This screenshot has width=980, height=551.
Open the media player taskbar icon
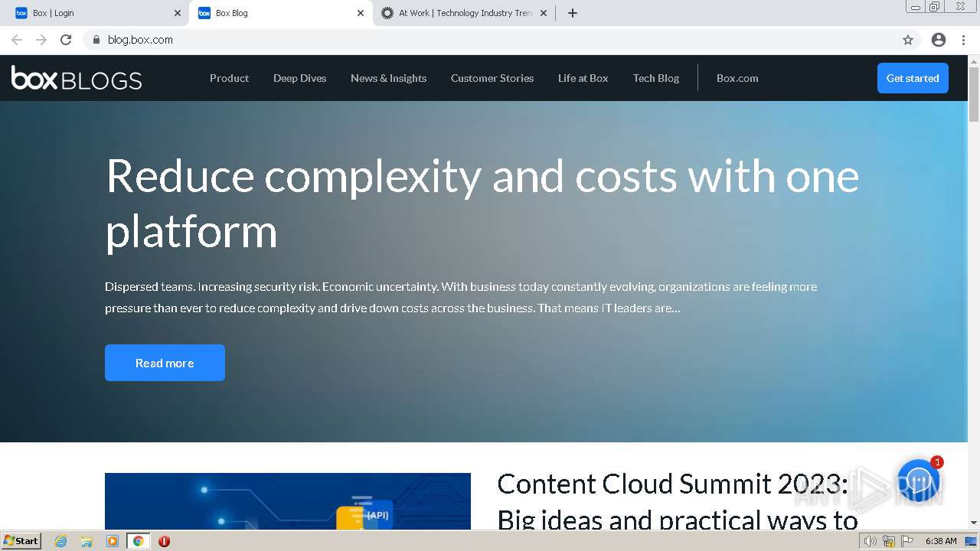click(x=113, y=541)
